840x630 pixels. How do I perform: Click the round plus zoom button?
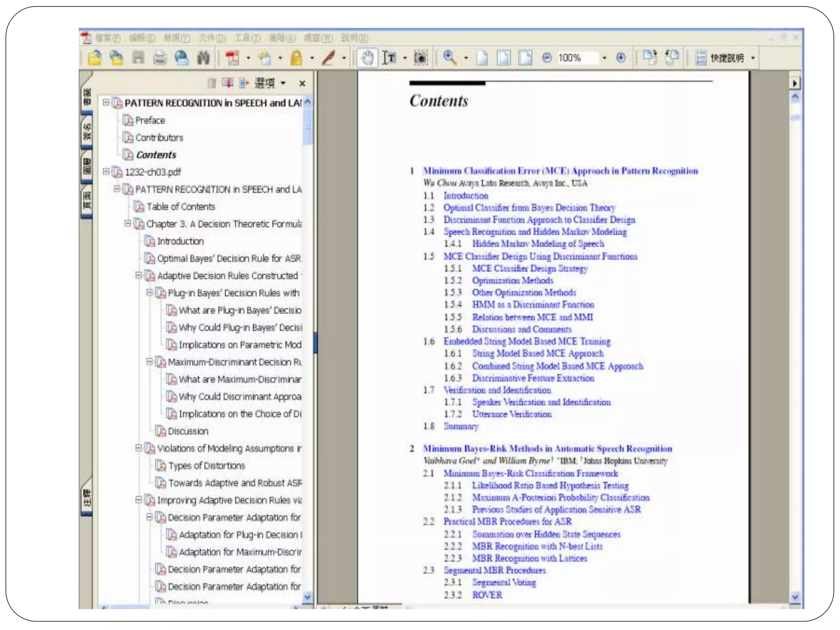coord(621,58)
